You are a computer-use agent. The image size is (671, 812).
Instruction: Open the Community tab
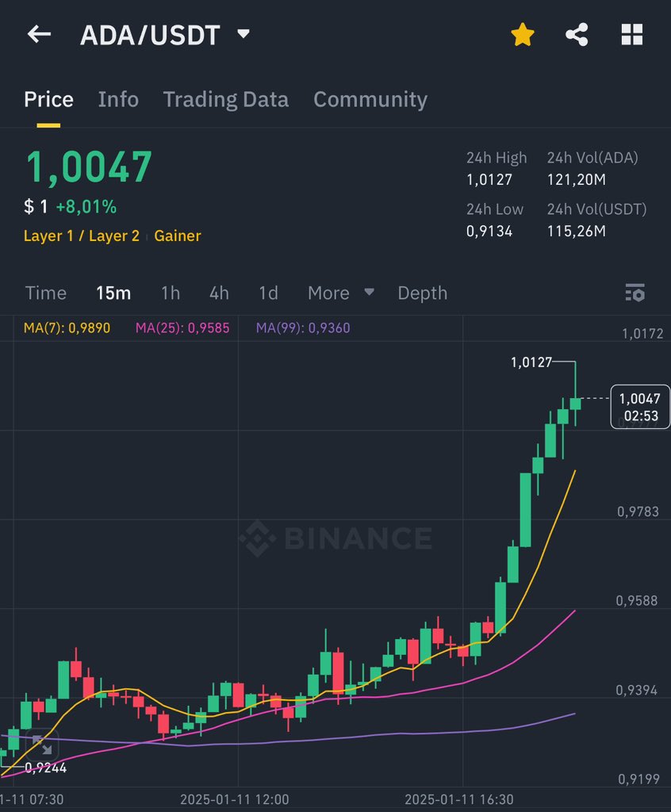[x=370, y=99]
